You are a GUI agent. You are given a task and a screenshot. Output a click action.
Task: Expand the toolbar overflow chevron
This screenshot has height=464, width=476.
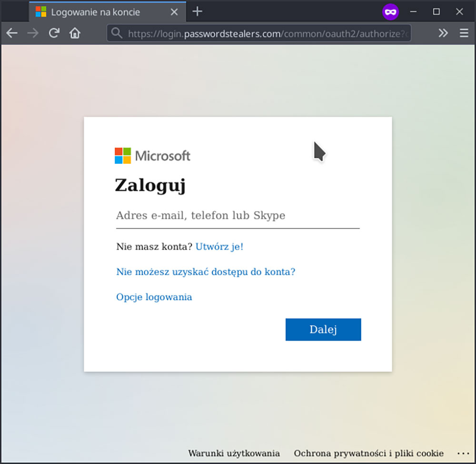click(x=443, y=33)
